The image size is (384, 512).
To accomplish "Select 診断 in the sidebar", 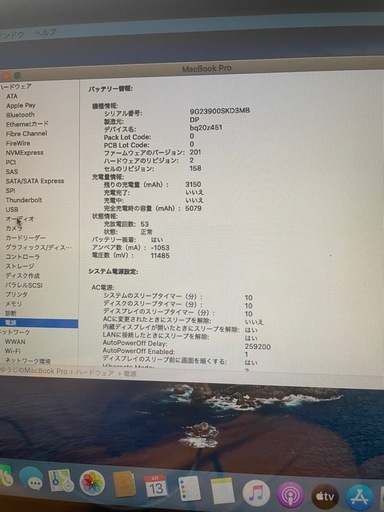I will point(10,313).
